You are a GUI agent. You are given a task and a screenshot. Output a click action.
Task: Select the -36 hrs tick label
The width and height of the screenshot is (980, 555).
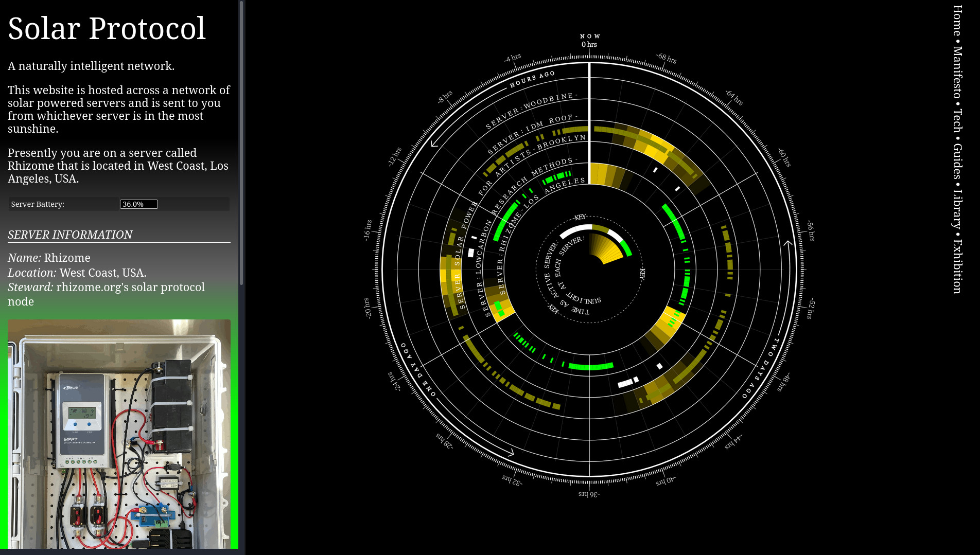pos(589,494)
